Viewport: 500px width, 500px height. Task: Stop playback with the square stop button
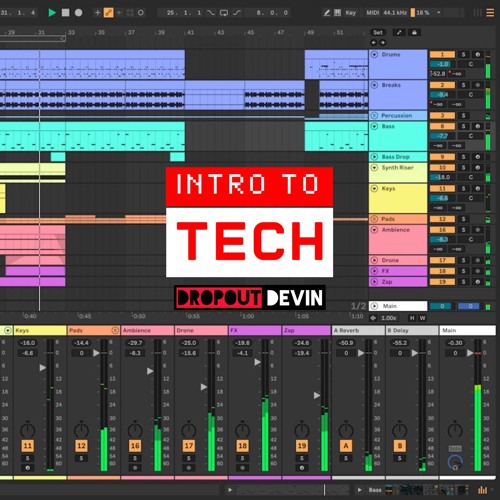pyautogui.click(x=66, y=13)
